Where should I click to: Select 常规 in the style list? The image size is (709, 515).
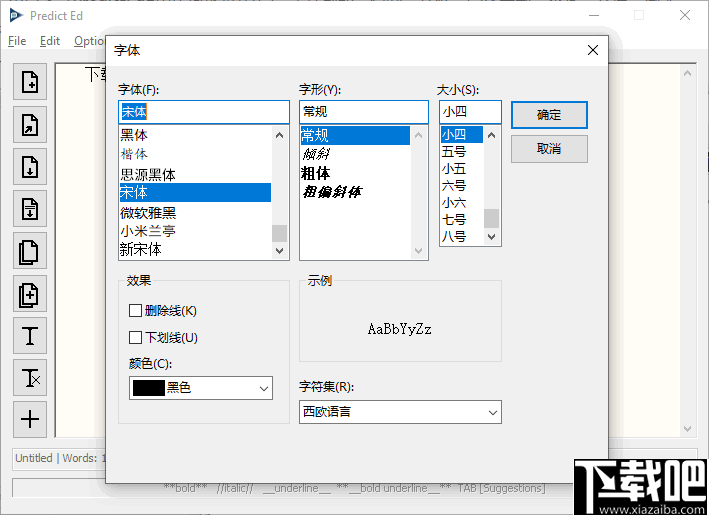coord(355,135)
